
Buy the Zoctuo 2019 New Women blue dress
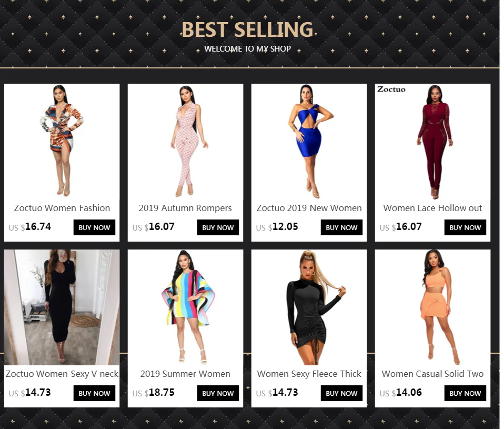(341, 227)
